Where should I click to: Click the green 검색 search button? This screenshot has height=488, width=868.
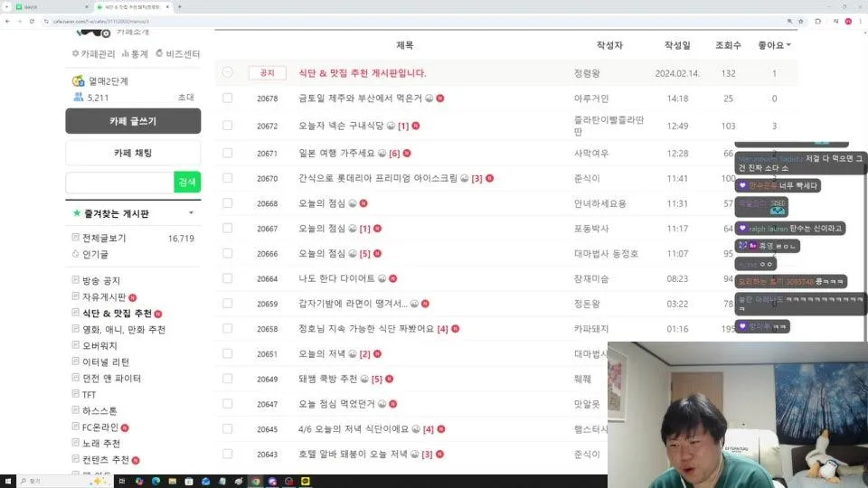(187, 182)
